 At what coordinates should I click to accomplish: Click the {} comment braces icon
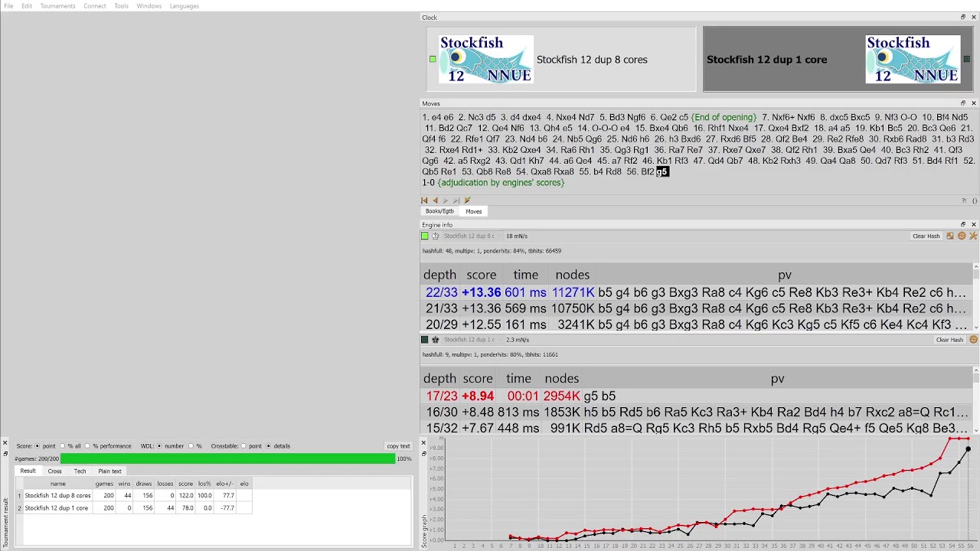pyautogui.click(x=975, y=201)
